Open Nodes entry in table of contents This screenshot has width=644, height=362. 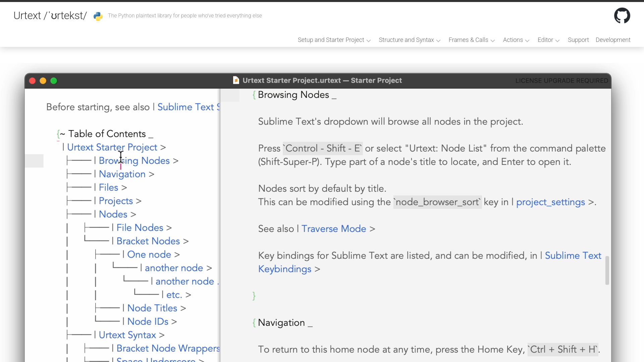113,214
